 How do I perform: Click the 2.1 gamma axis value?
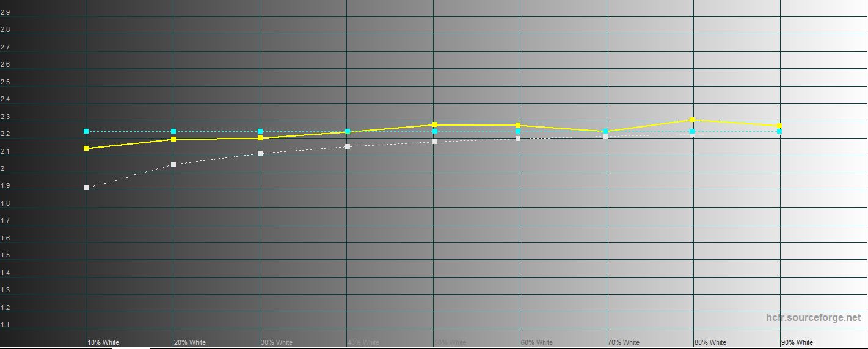click(5, 151)
